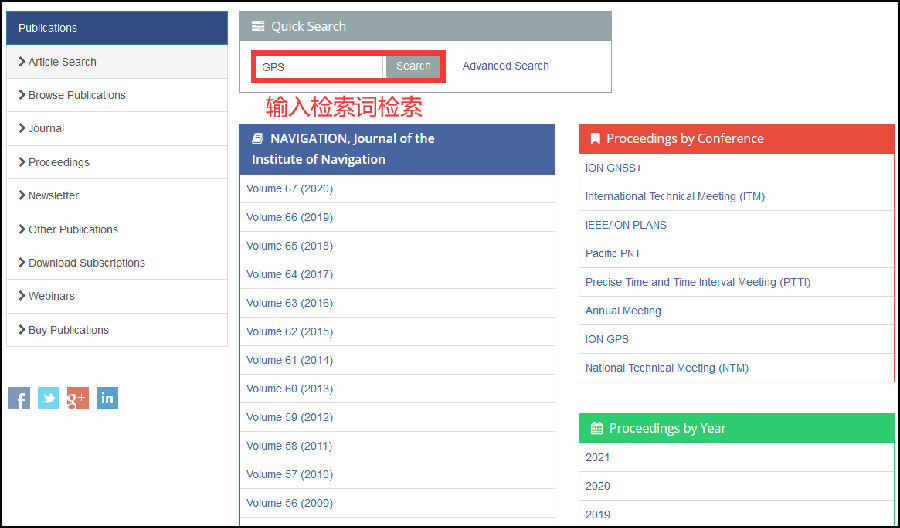Image resolution: width=900 pixels, height=528 pixels.
Task: Click the Proceedings by Year title
Action: (667, 428)
